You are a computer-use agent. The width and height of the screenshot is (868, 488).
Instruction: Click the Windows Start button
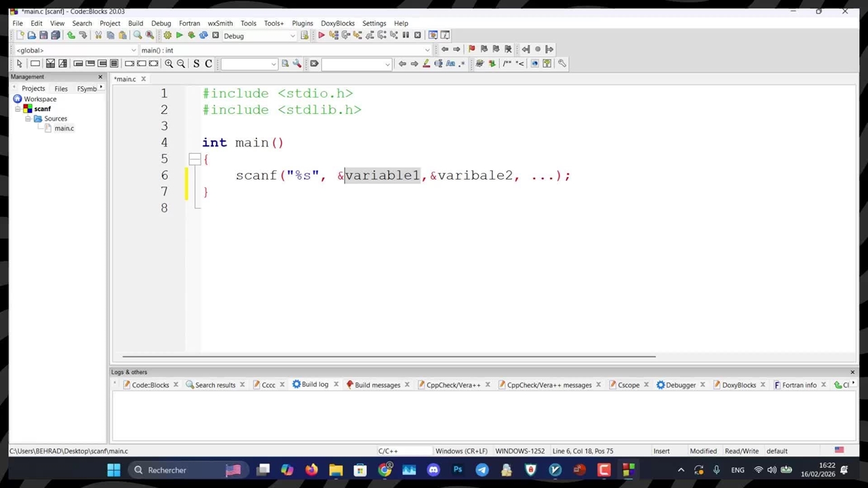click(x=113, y=470)
